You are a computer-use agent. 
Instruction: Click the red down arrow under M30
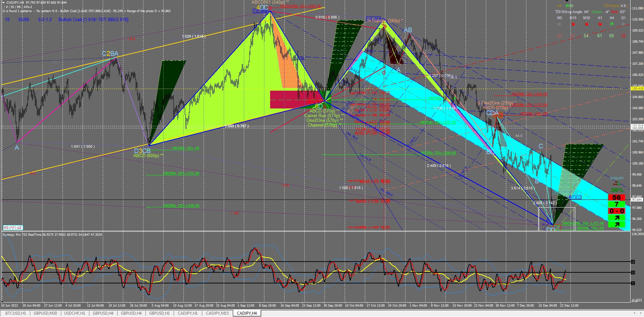click(586, 24)
